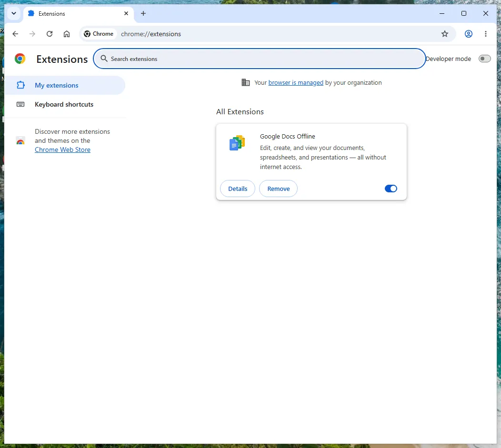Focus the Search extensions field
This screenshot has height=448, width=501.
tap(260, 59)
